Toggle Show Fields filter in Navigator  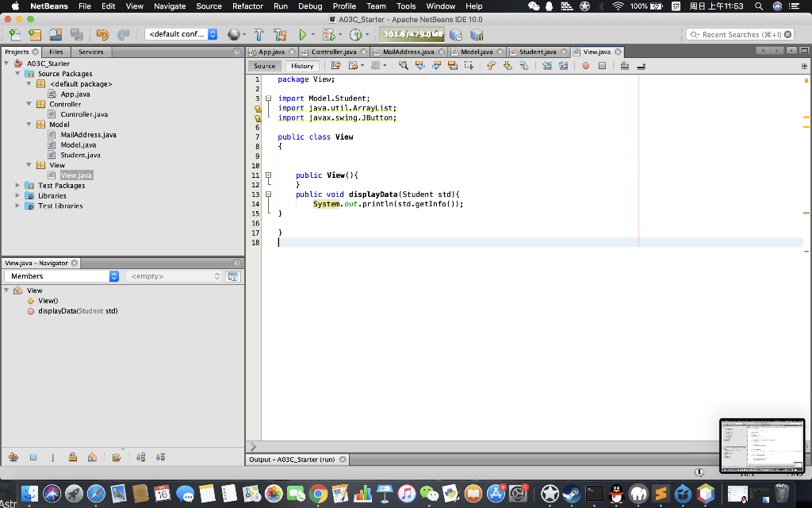33,457
